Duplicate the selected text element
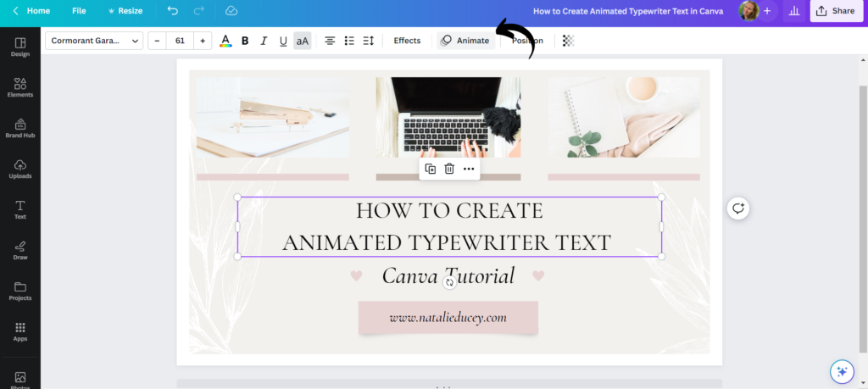The image size is (868, 389). tap(430, 169)
